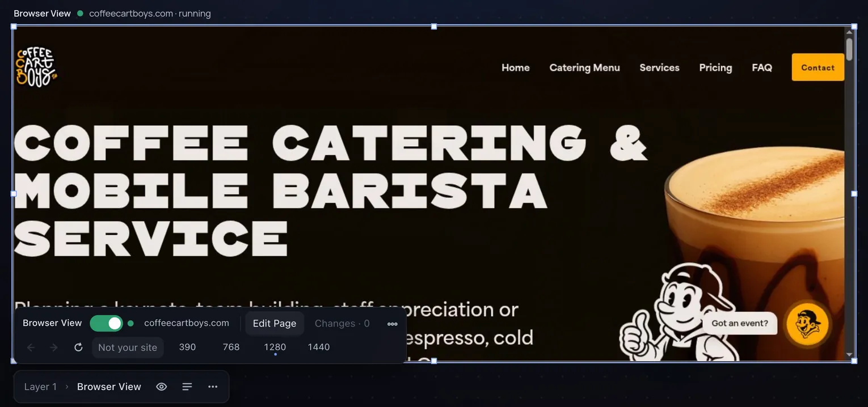868x407 pixels.
Task: Click the Coffee Cart Boys logo
Action: (37, 67)
